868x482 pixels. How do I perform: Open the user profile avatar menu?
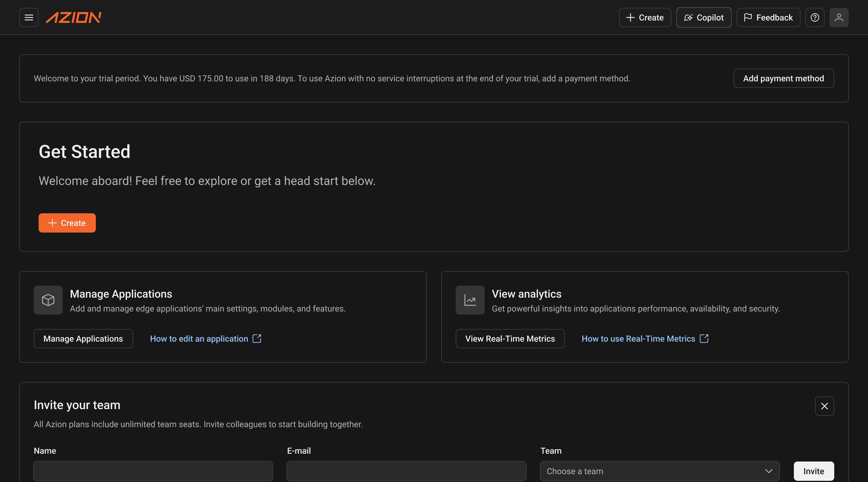point(839,17)
